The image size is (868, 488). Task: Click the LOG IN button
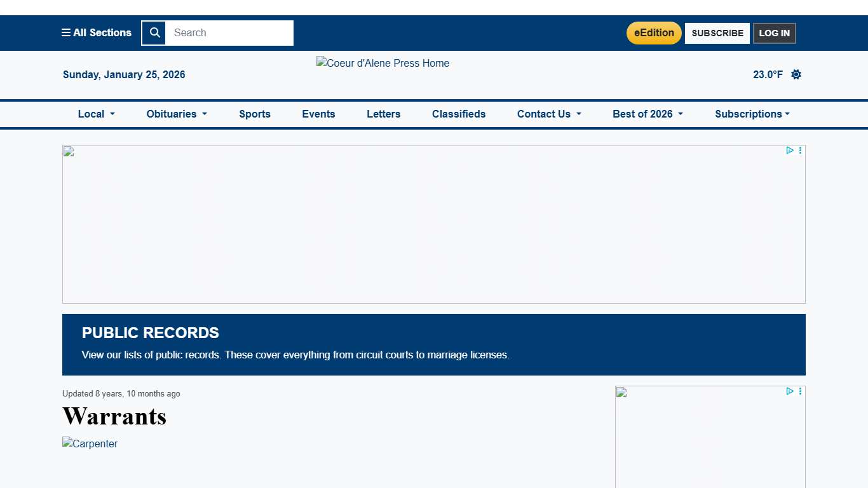pyautogui.click(x=774, y=33)
